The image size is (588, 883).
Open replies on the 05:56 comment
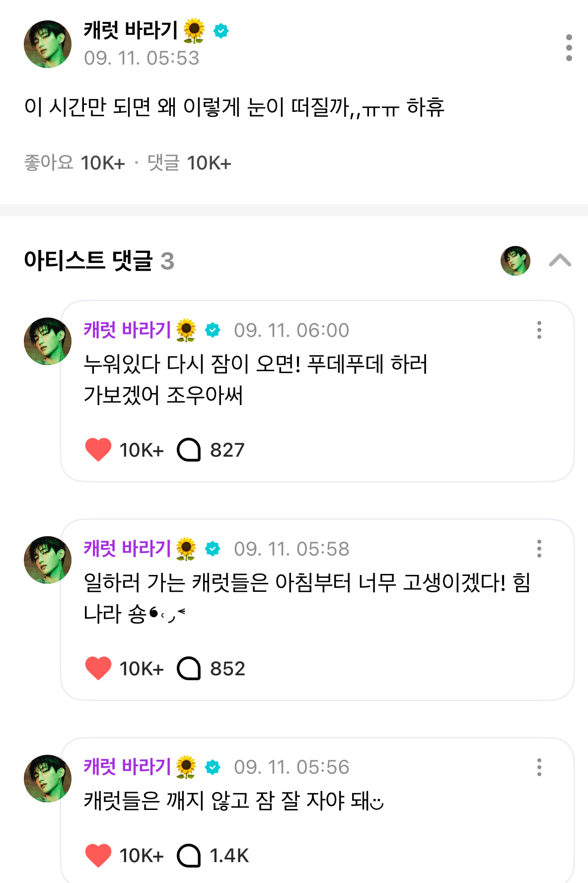click(189, 855)
